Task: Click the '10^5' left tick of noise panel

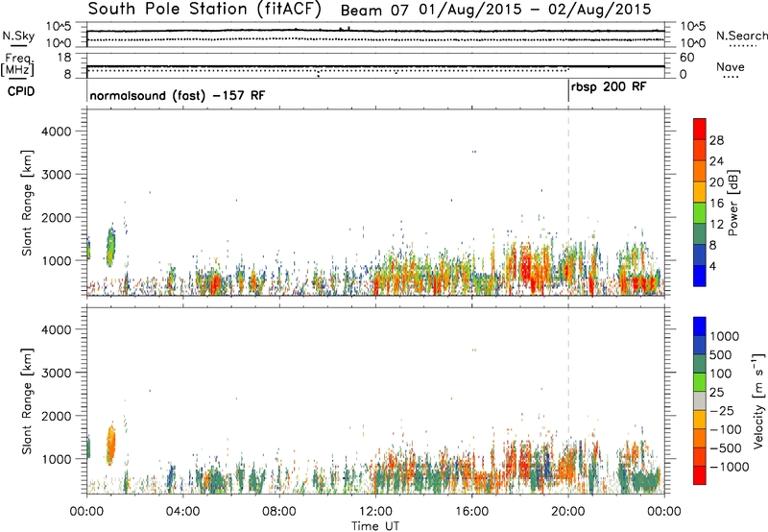Action: coord(60,26)
